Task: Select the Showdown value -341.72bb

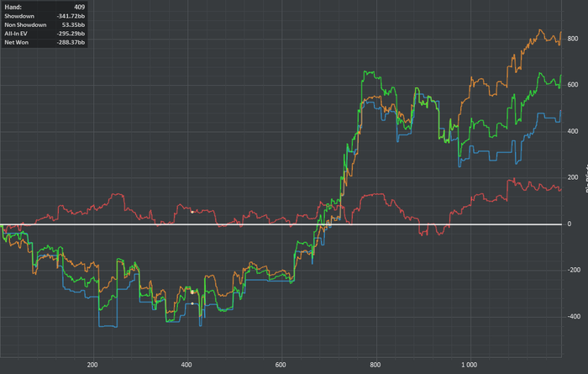Action: pyautogui.click(x=71, y=16)
